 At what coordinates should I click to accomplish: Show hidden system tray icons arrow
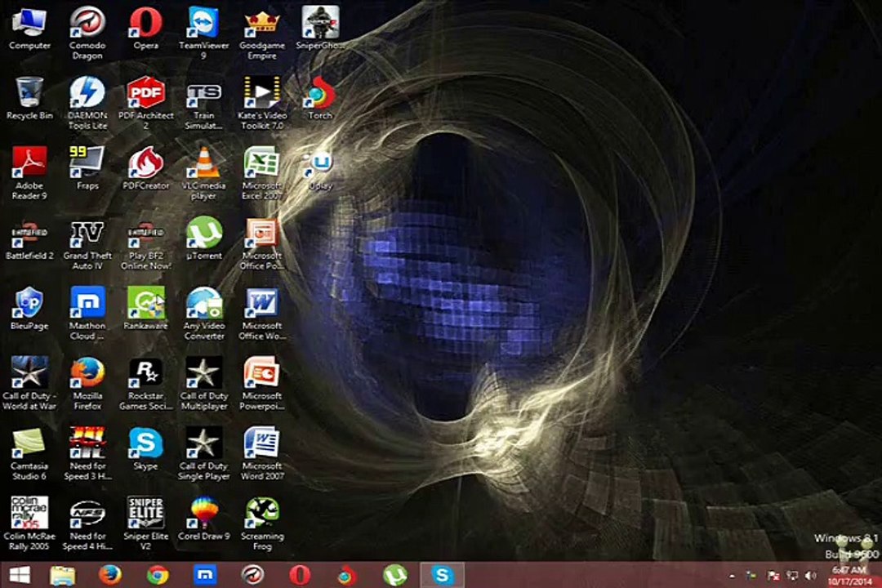coord(732,576)
